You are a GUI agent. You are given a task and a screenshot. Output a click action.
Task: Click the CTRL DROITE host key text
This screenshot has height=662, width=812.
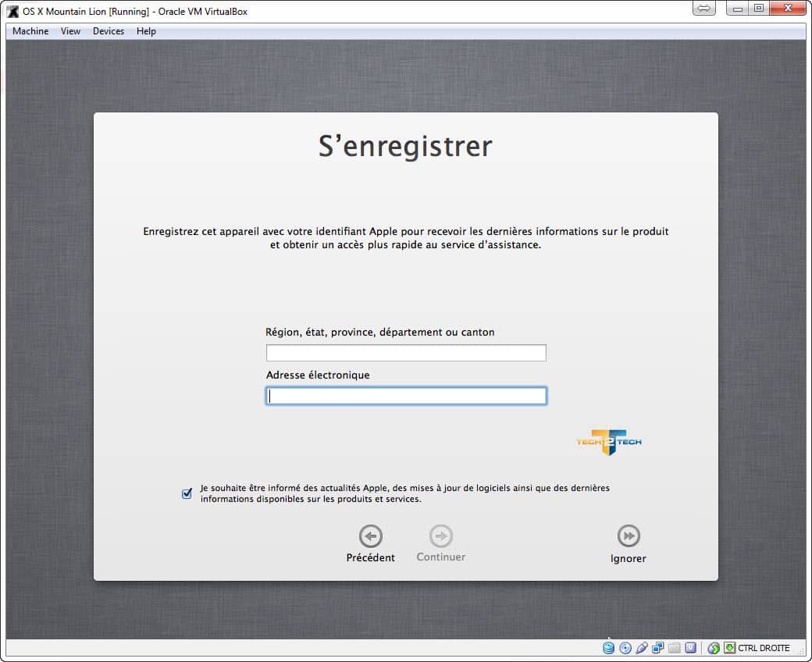click(764, 648)
